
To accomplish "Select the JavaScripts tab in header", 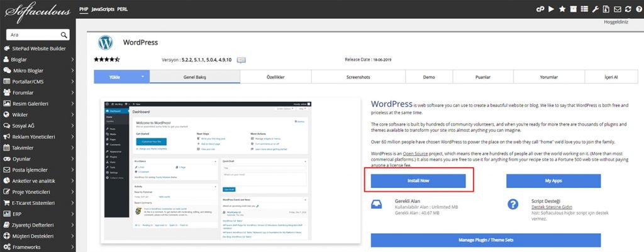I will tap(103, 9).
